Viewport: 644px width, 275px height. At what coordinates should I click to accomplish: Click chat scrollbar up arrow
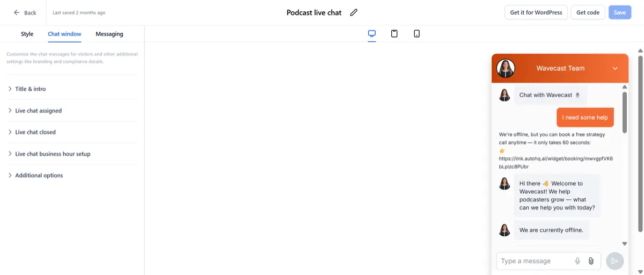(x=625, y=86)
